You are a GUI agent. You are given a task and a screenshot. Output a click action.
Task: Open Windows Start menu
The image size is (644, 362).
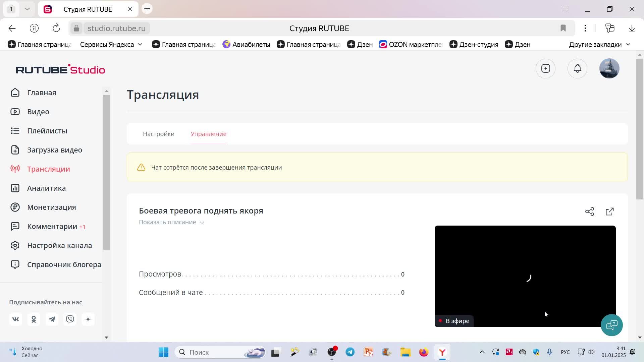[x=163, y=352]
